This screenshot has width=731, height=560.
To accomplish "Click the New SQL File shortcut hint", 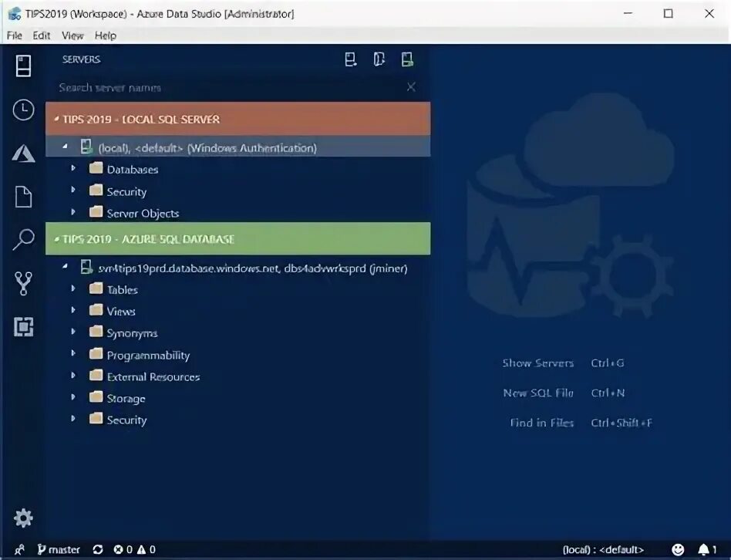I will [x=564, y=393].
